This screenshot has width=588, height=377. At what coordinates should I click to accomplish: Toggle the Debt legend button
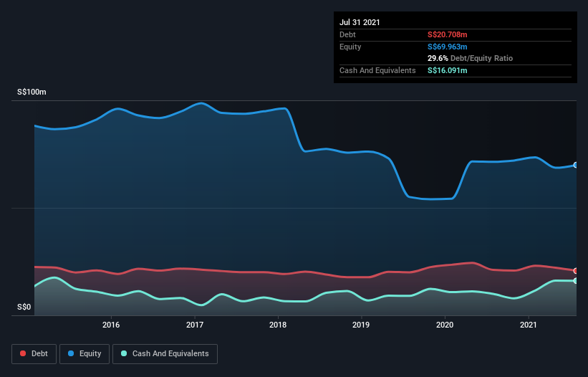point(34,354)
